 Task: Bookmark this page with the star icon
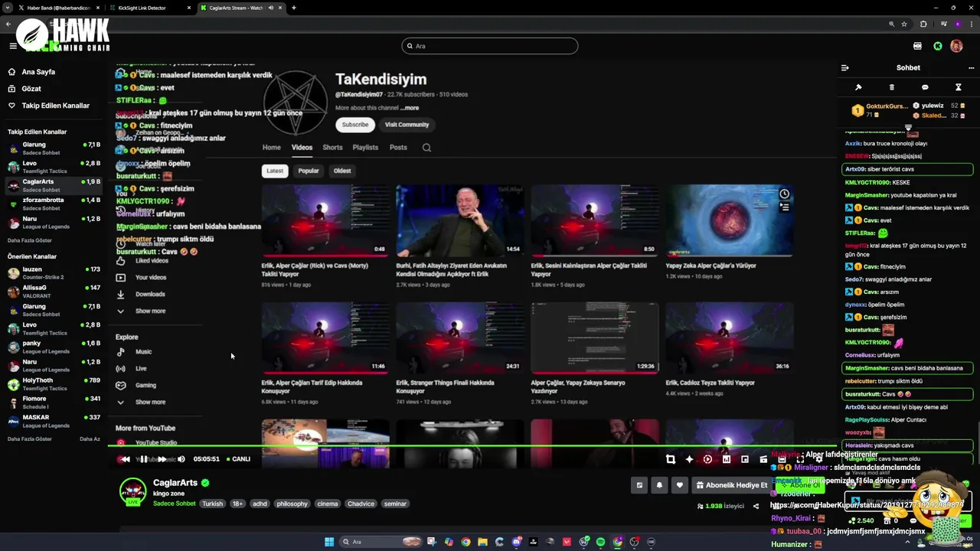pyautogui.click(x=904, y=24)
